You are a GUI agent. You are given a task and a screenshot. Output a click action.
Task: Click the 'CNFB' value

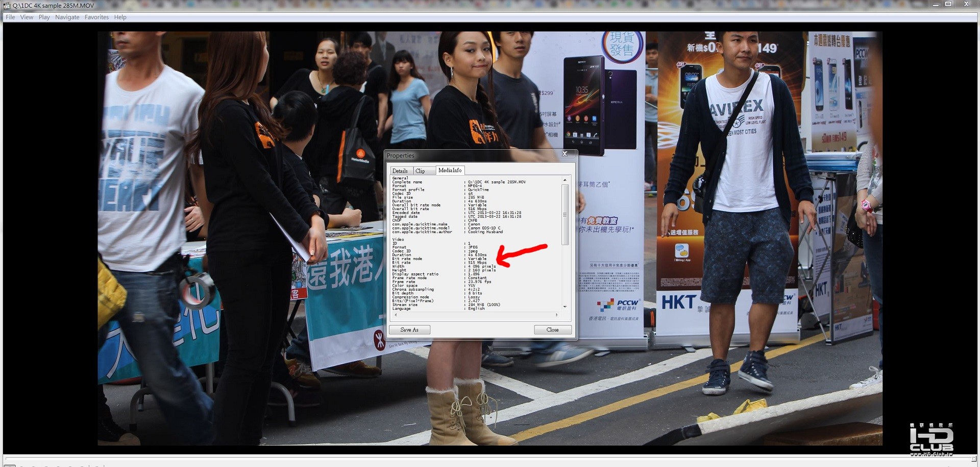point(473,221)
